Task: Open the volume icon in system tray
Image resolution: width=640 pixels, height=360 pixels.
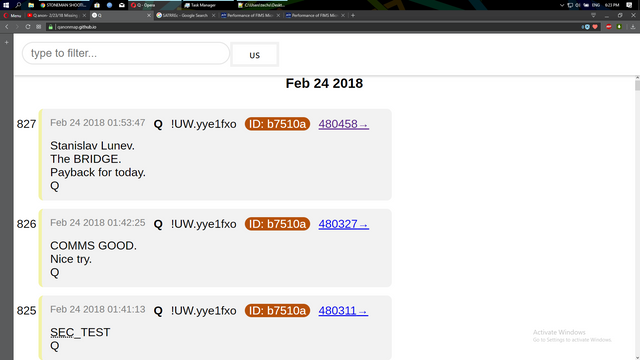Action: [578, 5]
